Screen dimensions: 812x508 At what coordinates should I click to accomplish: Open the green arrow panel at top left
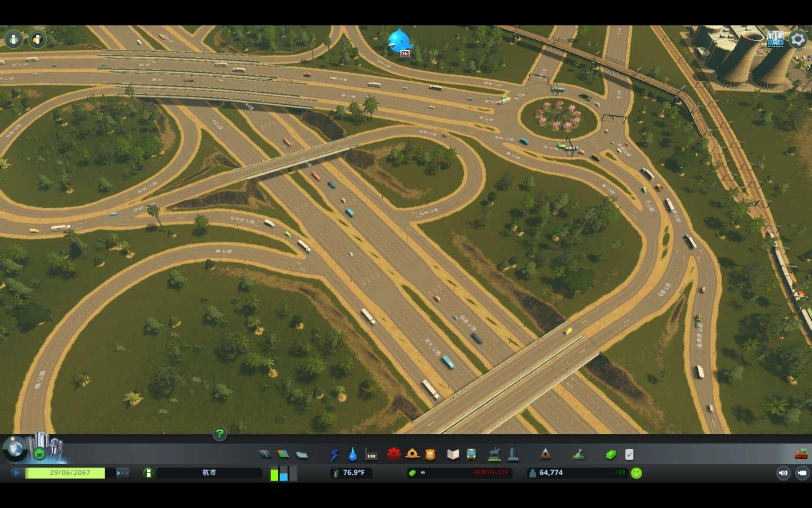pyautogui.click(x=14, y=39)
